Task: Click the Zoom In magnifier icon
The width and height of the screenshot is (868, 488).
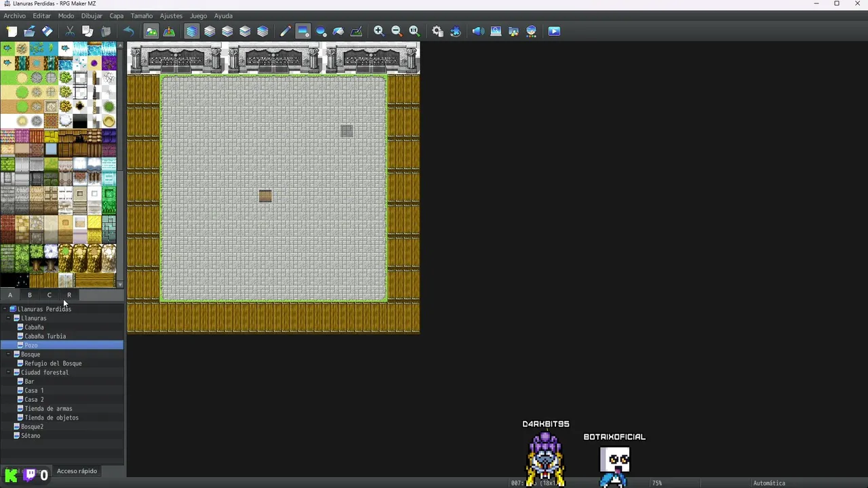Action: click(x=379, y=31)
